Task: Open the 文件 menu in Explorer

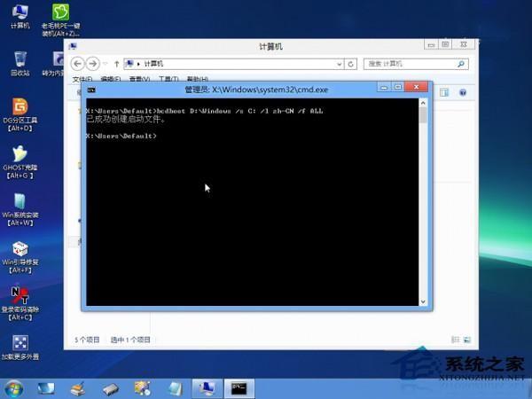Action: pos(78,79)
